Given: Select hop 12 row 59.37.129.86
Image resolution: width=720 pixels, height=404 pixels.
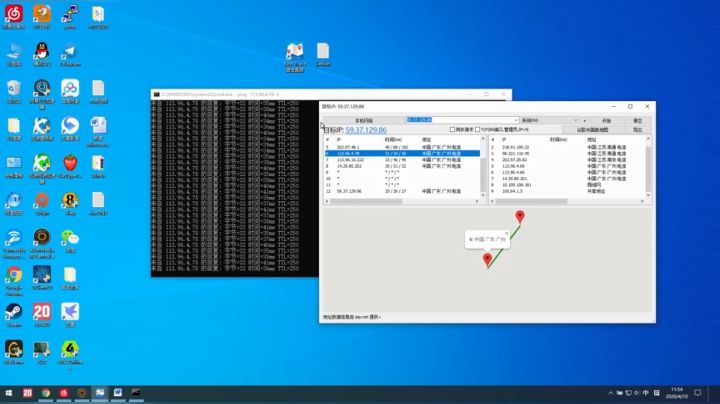Looking at the screenshot, I should coord(402,191).
